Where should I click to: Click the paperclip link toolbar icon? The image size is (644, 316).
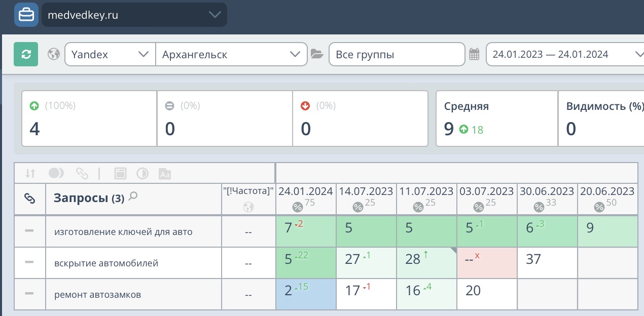coord(82,173)
